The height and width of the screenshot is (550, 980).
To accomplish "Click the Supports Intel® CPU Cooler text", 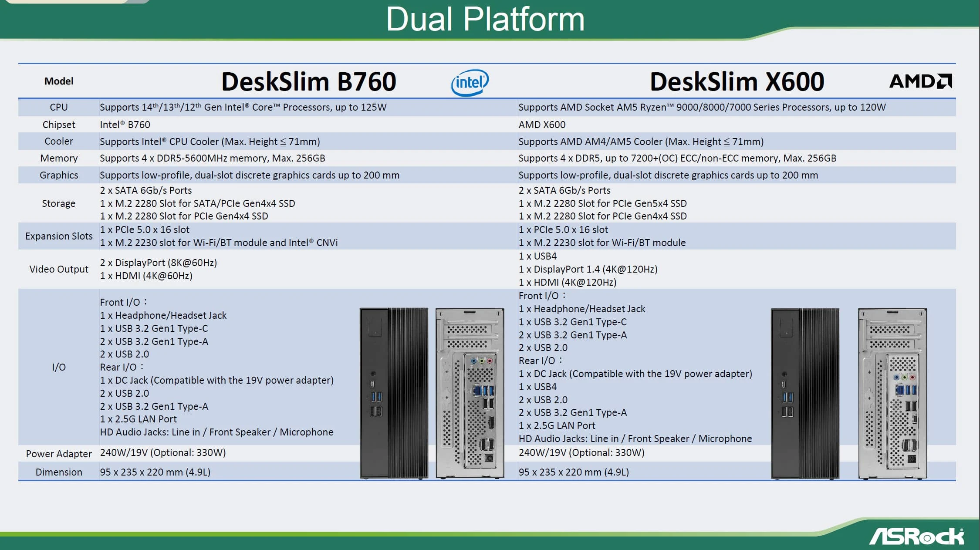I will pyautogui.click(x=210, y=142).
